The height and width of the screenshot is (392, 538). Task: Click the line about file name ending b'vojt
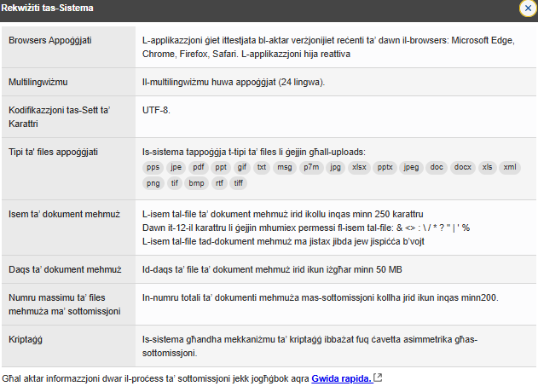point(283,241)
